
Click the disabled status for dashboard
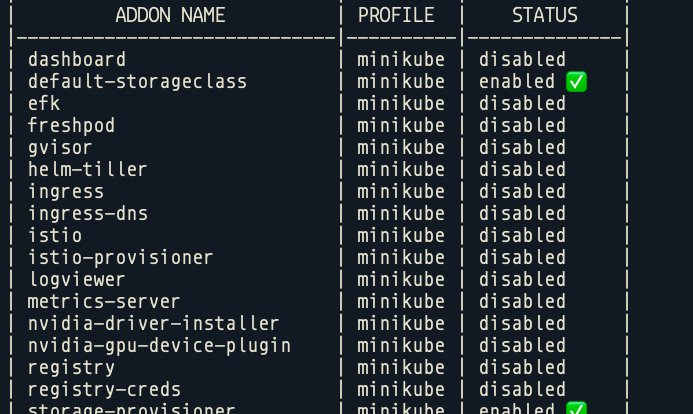522,60
